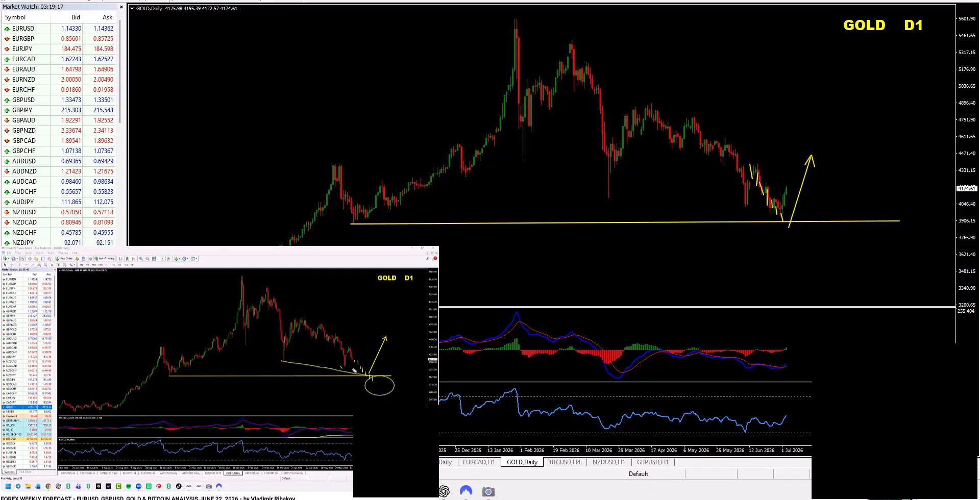Open the Charts menu in inset window

[39, 253]
